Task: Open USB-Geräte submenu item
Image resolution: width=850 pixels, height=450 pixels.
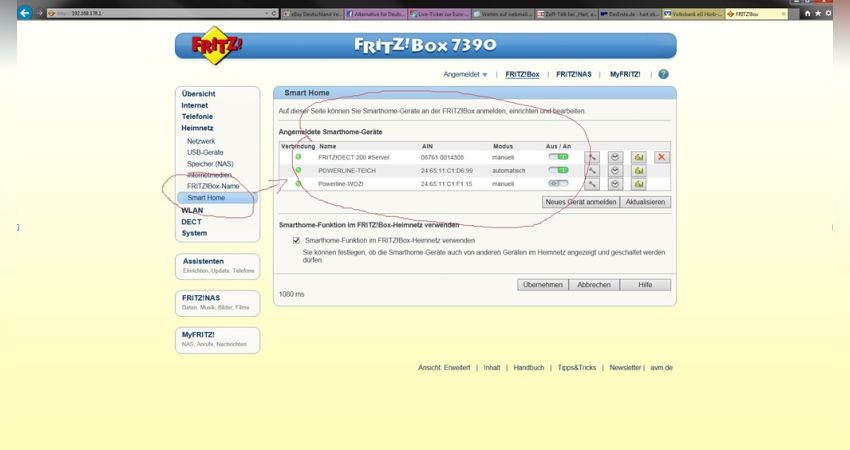Action: (205, 152)
